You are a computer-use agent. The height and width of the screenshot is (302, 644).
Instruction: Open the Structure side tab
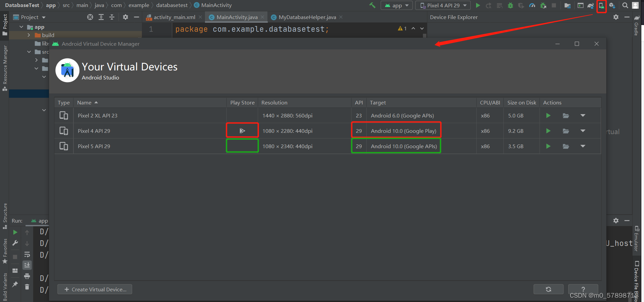(x=5, y=216)
